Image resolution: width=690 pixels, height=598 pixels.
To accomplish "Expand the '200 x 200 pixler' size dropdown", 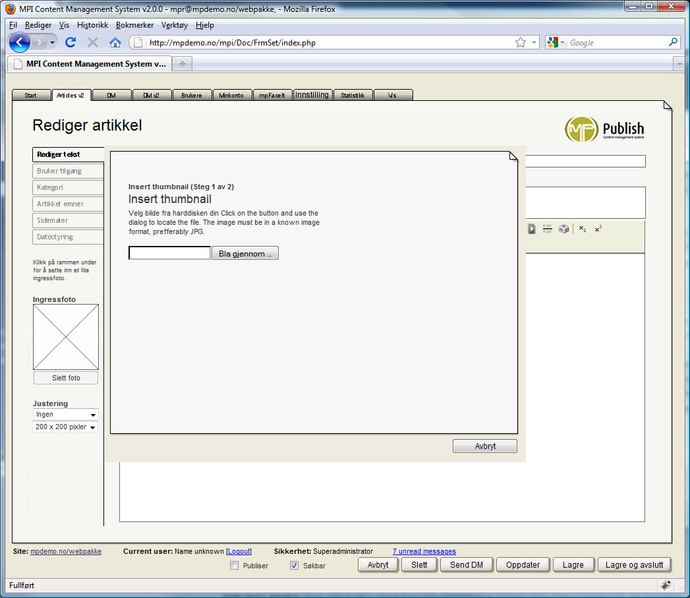I will click(66, 427).
